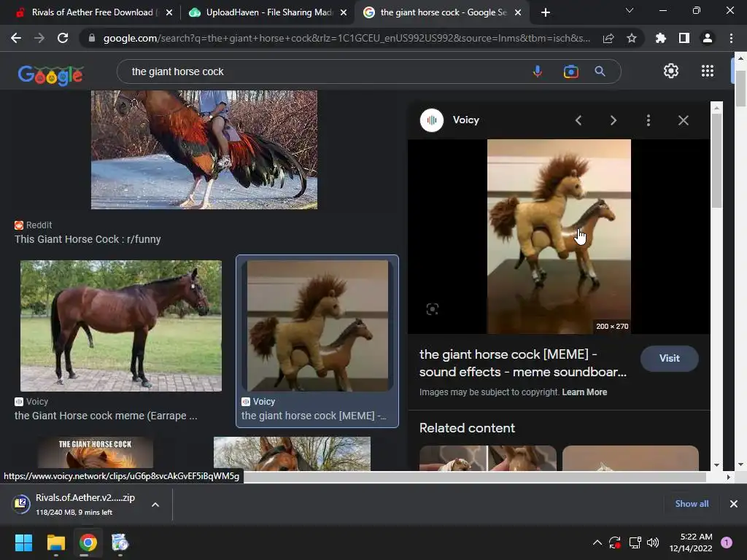Show next image in the Voicy preview panel
The height and width of the screenshot is (560, 747).
(613, 120)
